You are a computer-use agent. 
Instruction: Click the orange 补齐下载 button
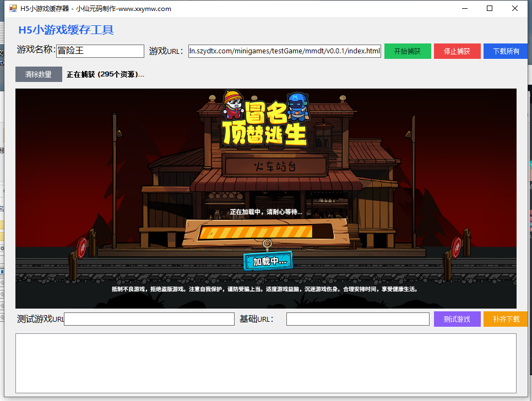point(506,318)
